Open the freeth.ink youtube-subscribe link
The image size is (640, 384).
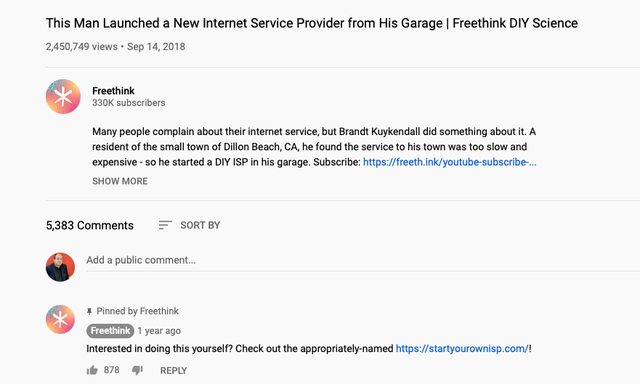pos(450,162)
